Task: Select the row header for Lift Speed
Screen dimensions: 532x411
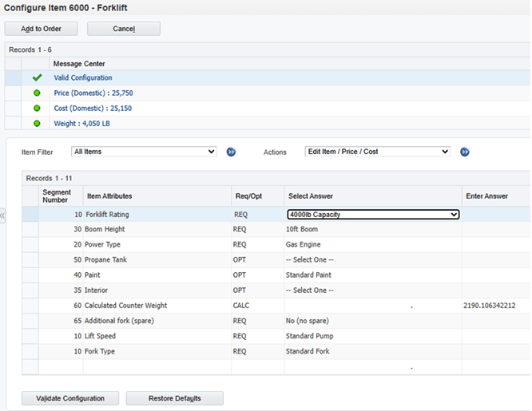Action: [30, 336]
